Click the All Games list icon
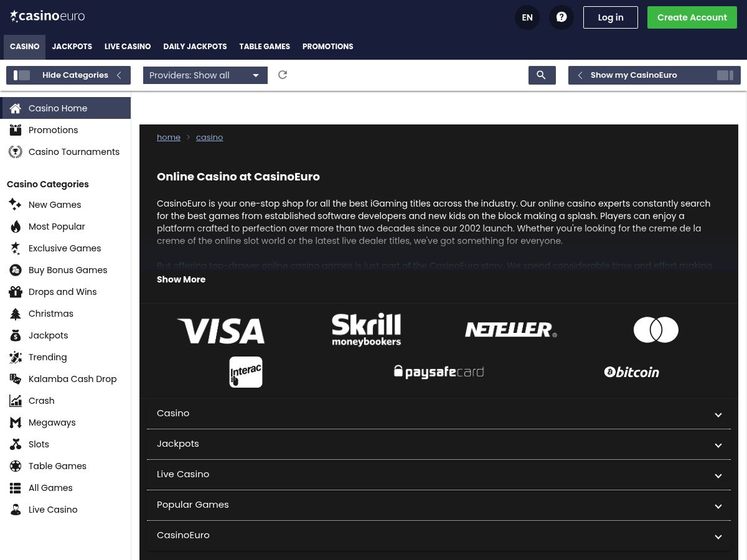 [16, 488]
